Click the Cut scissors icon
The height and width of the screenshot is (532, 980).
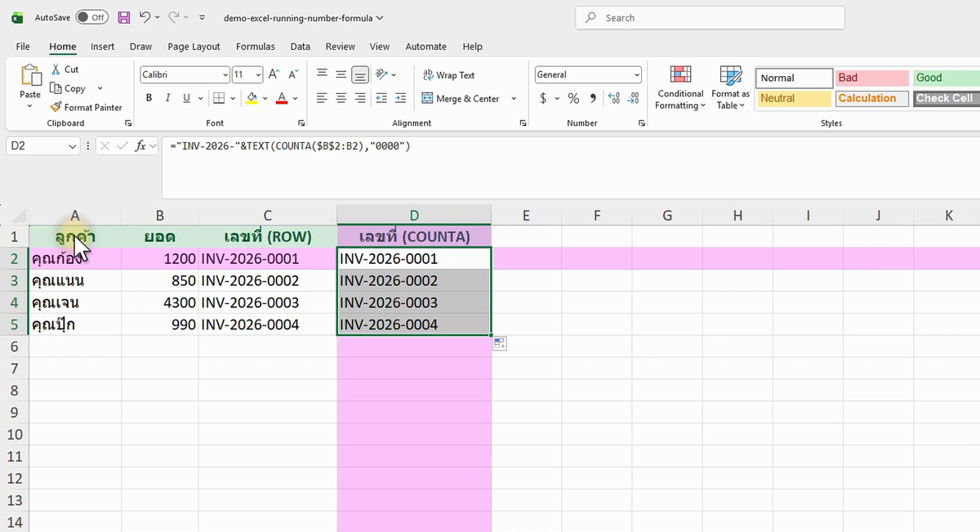56,69
